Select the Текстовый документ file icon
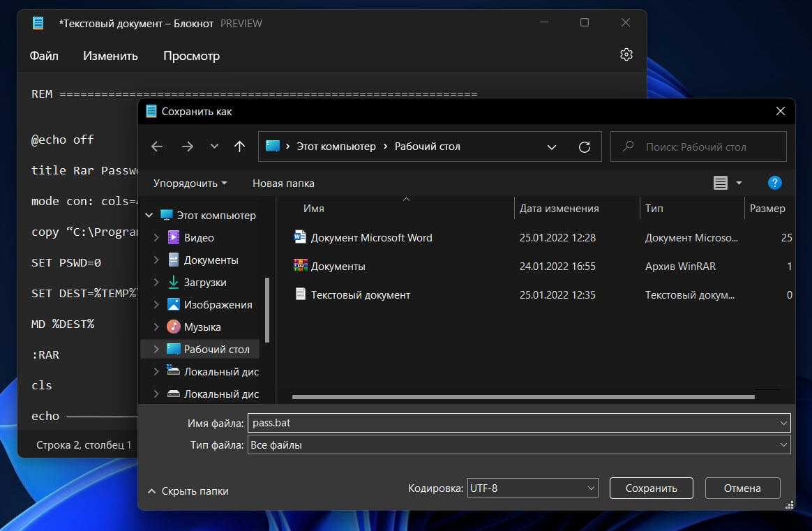 pyautogui.click(x=300, y=294)
